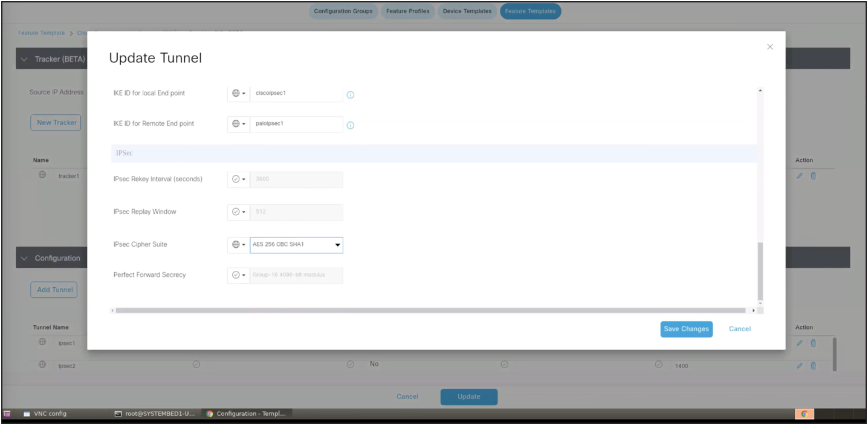
Task: Close Update Tunnel dialog with X
Action: [769, 47]
